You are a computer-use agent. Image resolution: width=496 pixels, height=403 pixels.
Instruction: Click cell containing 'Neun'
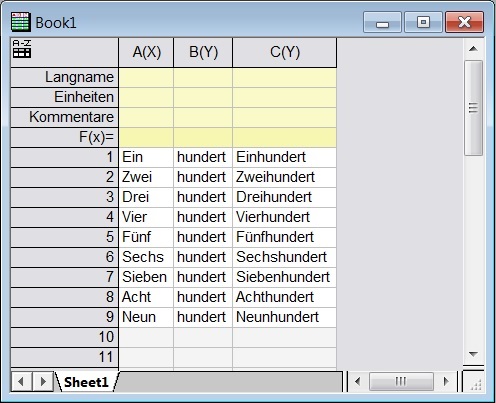pyautogui.click(x=146, y=317)
